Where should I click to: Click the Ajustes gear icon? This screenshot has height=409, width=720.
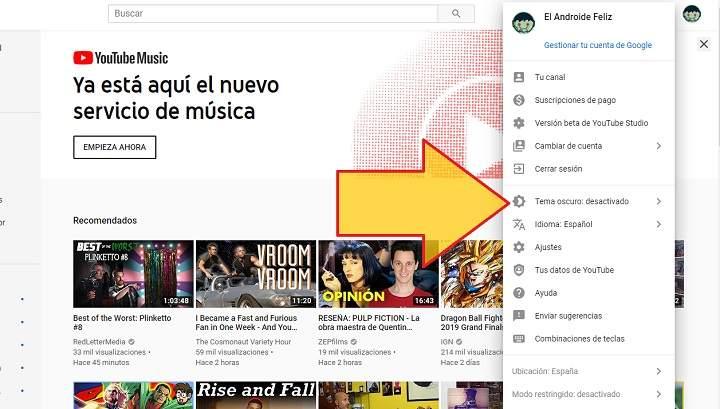point(519,247)
